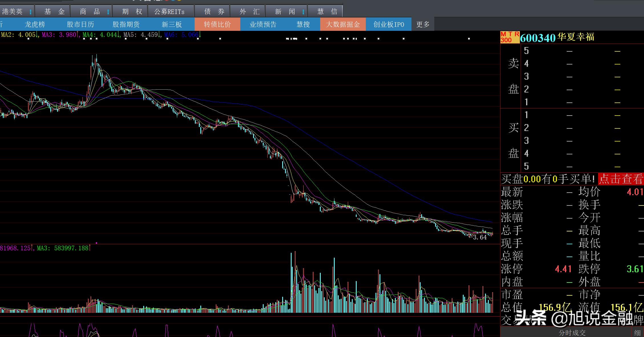Select the 期权 market tab
The width and height of the screenshot is (644, 337).
pos(132,12)
